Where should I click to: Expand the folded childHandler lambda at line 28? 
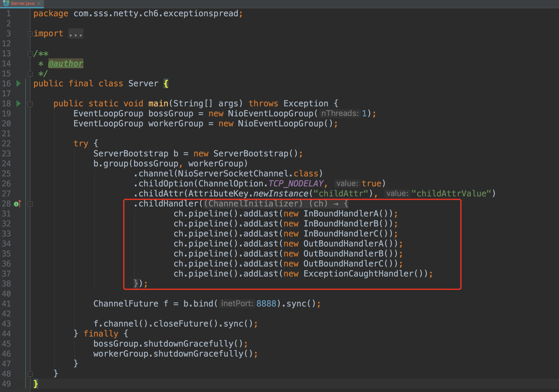point(30,204)
